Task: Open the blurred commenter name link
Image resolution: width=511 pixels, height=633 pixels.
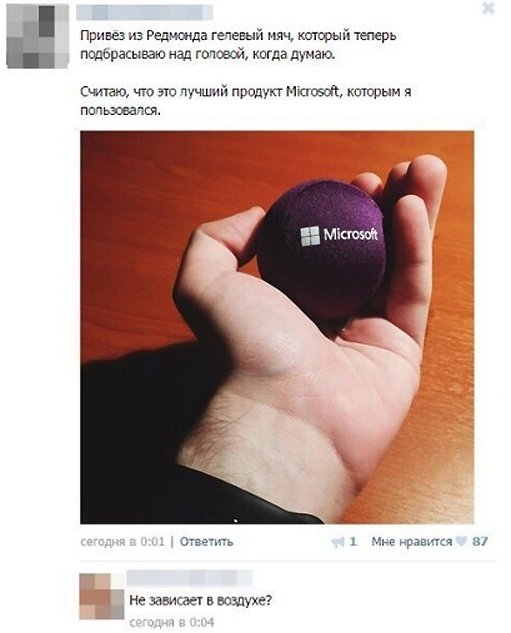Action: pos(189,578)
